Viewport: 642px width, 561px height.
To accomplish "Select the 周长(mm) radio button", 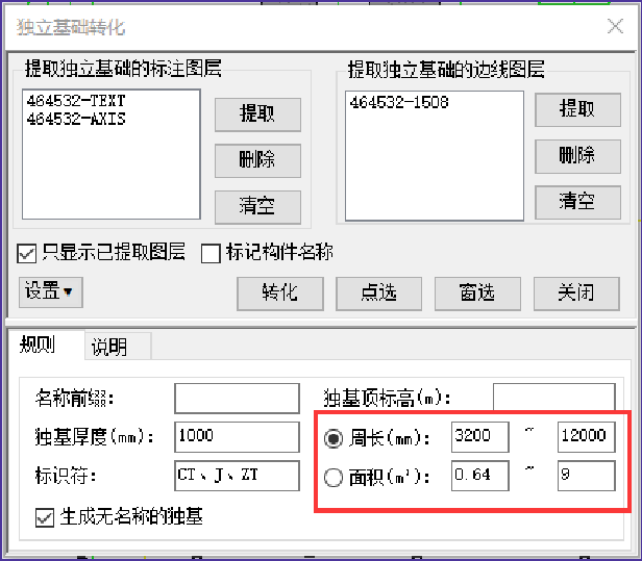I will (333, 438).
